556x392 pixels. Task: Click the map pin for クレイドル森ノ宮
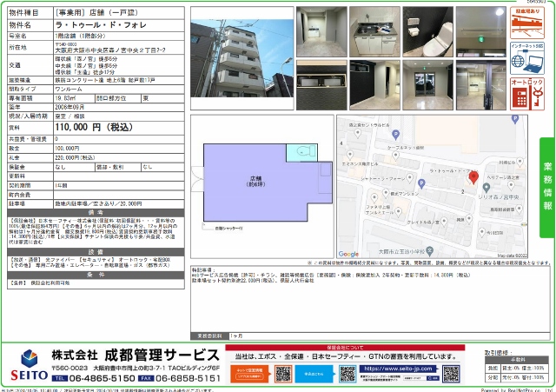[444, 222]
